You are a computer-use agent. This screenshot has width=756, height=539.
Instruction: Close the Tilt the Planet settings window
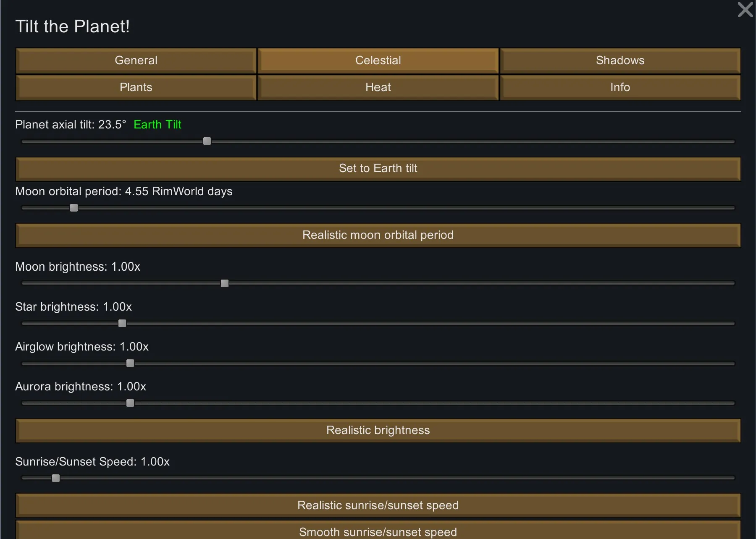point(745,10)
